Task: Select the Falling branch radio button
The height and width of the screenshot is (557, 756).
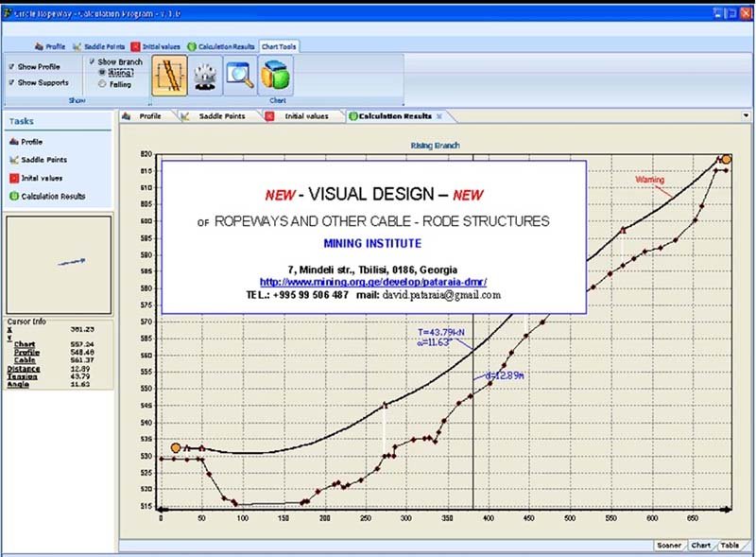Action: [x=102, y=84]
